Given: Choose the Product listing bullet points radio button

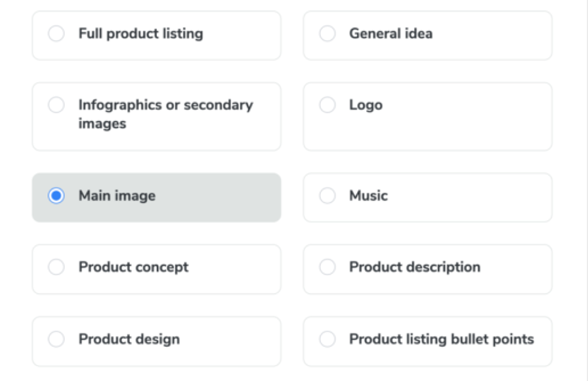Looking at the screenshot, I should tap(327, 340).
